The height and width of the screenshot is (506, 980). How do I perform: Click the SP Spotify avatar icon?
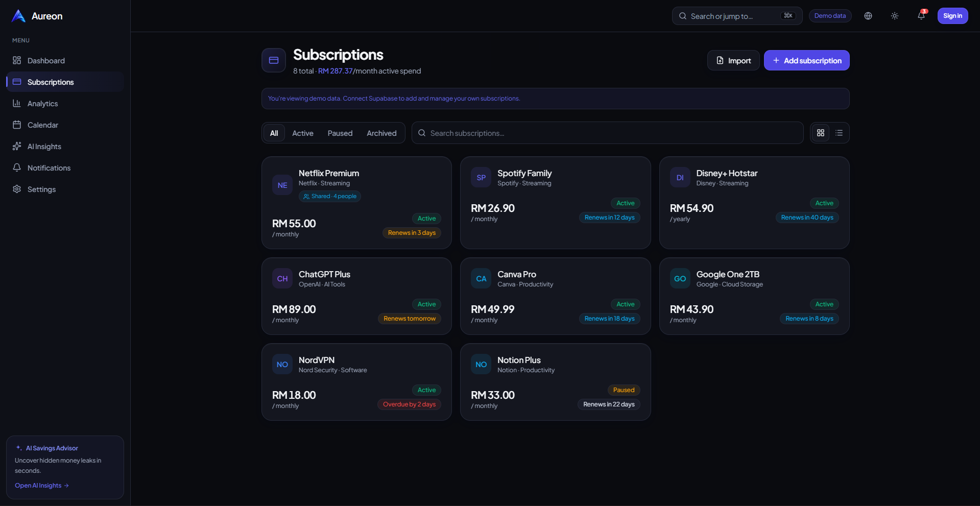(481, 177)
